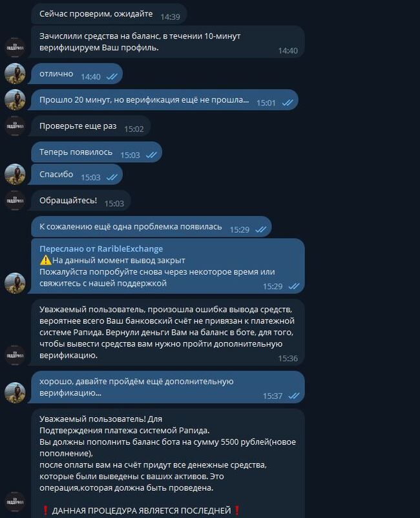The width and height of the screenshot is (420, 518).
Task: Click user avatar next to 'Прошло 20 минут' message
Action: tap(15, 100)
